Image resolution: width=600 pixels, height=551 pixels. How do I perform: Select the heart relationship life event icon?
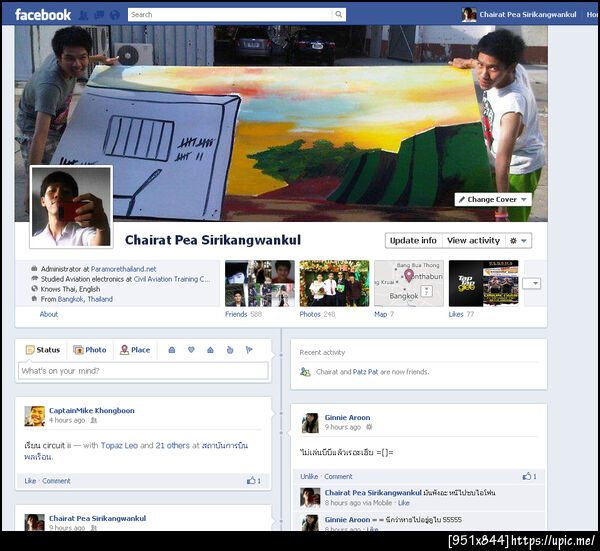tap(191, 350)
